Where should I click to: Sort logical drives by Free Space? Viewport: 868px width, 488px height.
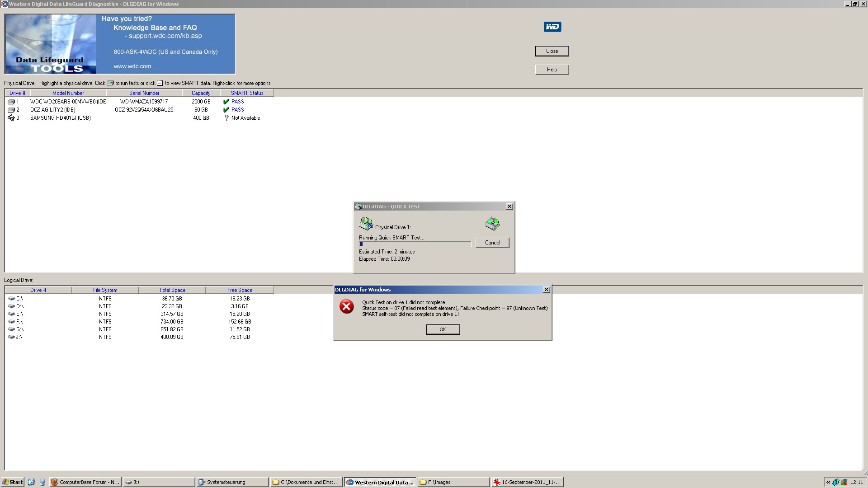coord(240,290)
